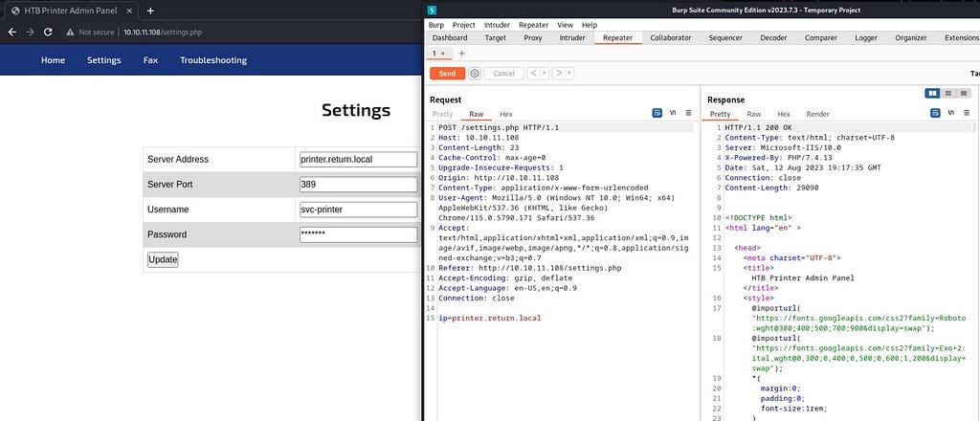This screenshot has width=980, height=421.
Task: Switch Request view to Raw
Action: point(477,114)
